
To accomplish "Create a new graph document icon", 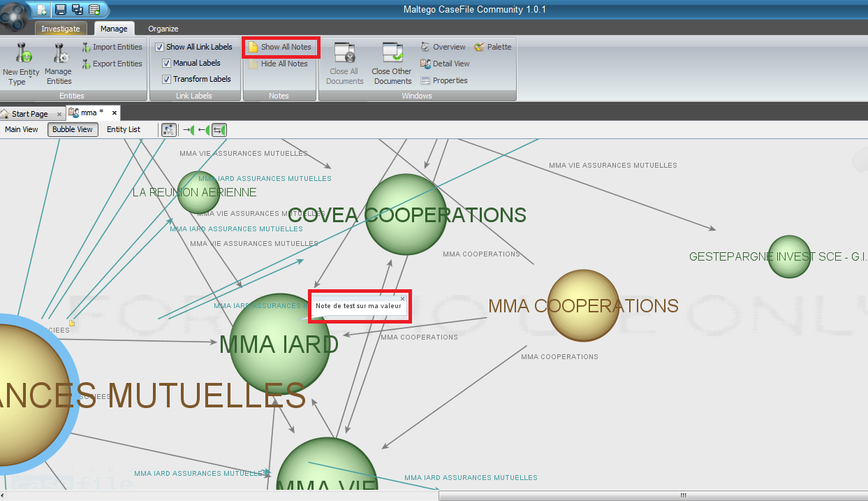I will [x=43, y=10].
